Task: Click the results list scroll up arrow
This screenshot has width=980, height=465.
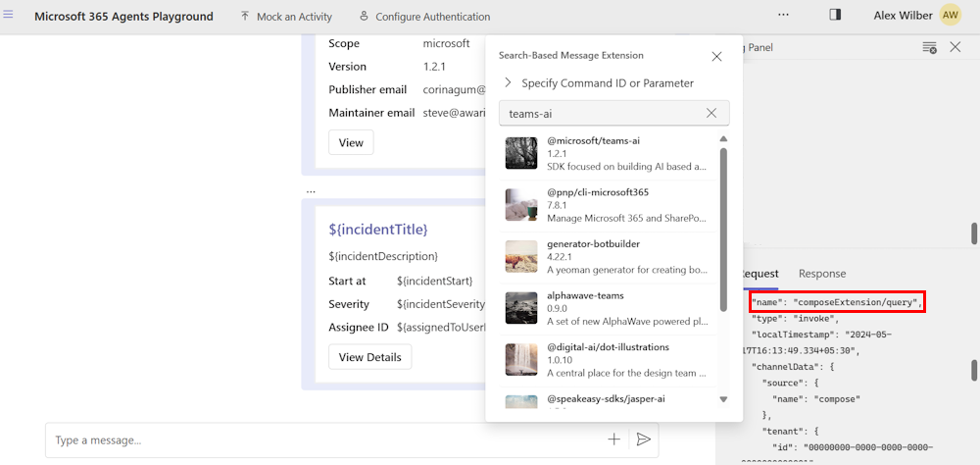Action: [724, 139]
